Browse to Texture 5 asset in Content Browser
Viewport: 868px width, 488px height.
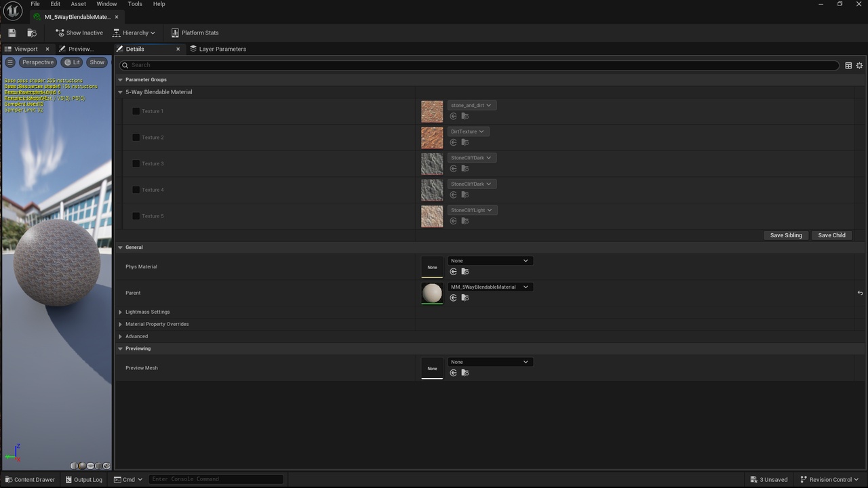tap(465, 221)
